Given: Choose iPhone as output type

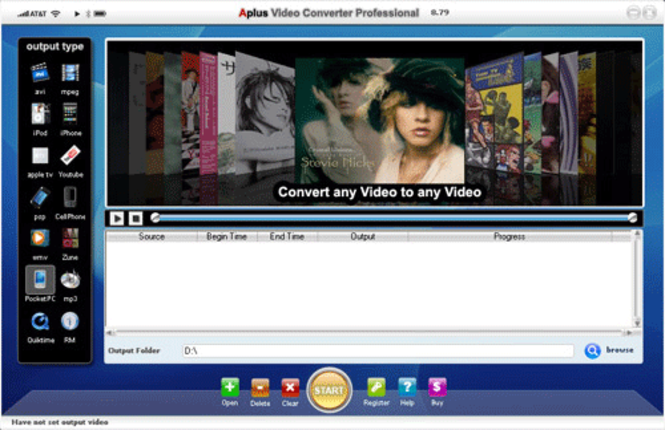Looking at the screenshot, I should coord(70,114).
